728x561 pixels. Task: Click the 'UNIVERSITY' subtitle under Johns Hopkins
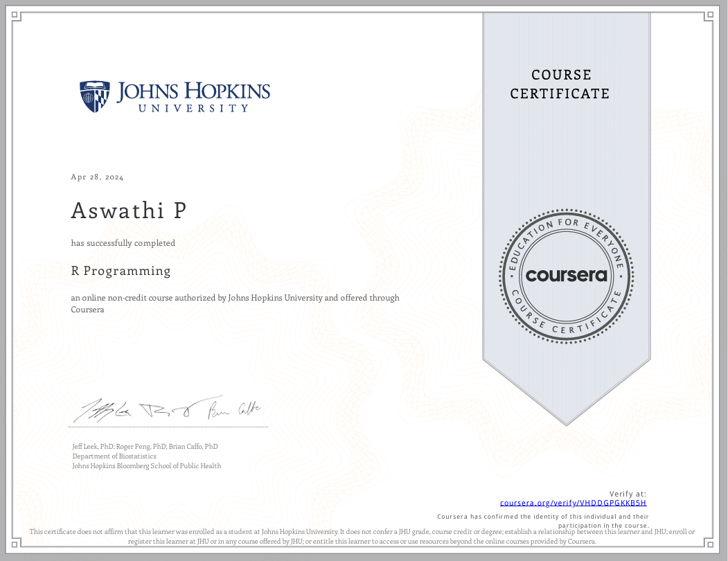coord(194,108)
